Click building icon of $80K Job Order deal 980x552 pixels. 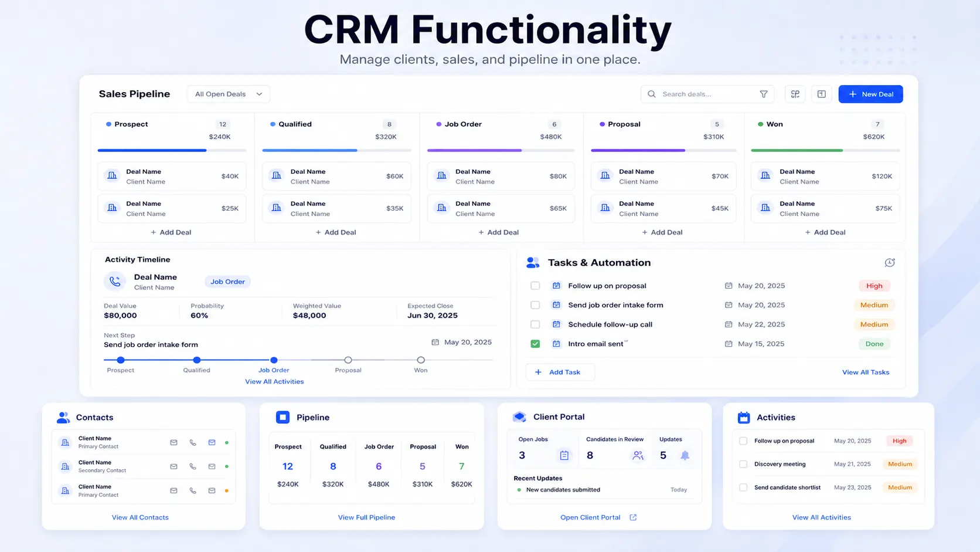(442, 176)
